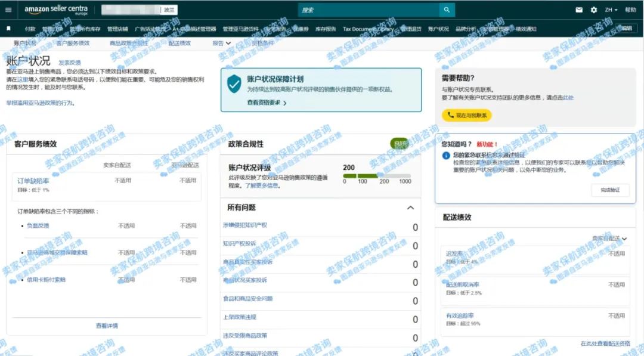This screenshot has width=644, height=356.
Task: Click the 了解更多信息 link
Action: [x=262, y=185]
